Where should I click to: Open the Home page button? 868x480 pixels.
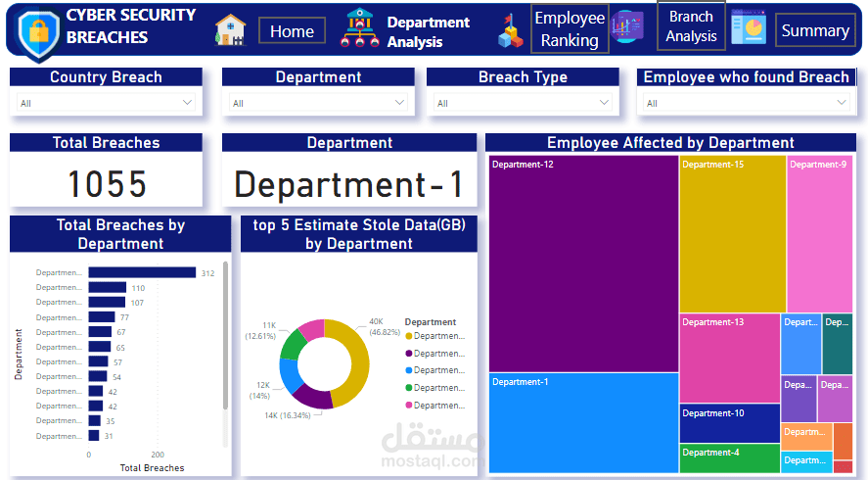(293, 31)
